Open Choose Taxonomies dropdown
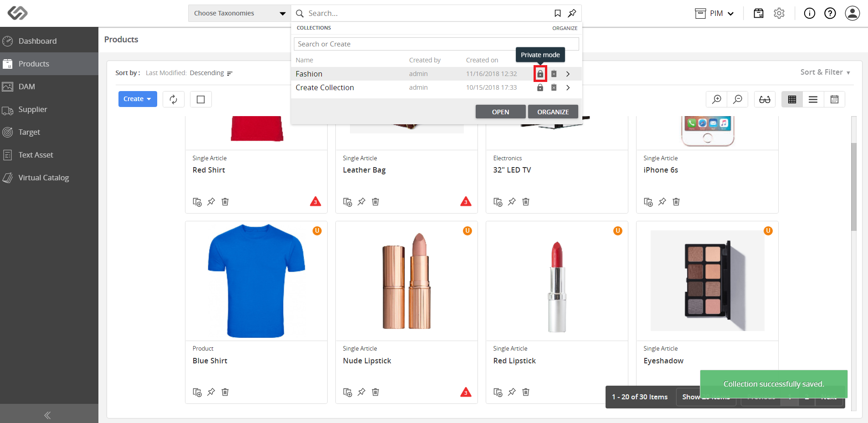The height and width of the screenshot is (423, 868). (240, 13)
